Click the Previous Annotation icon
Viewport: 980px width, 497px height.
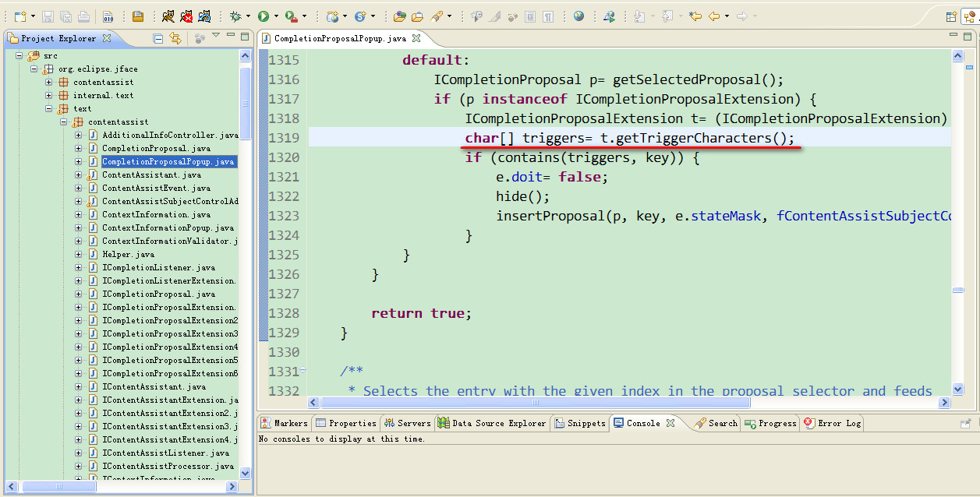tap(667, 16)
